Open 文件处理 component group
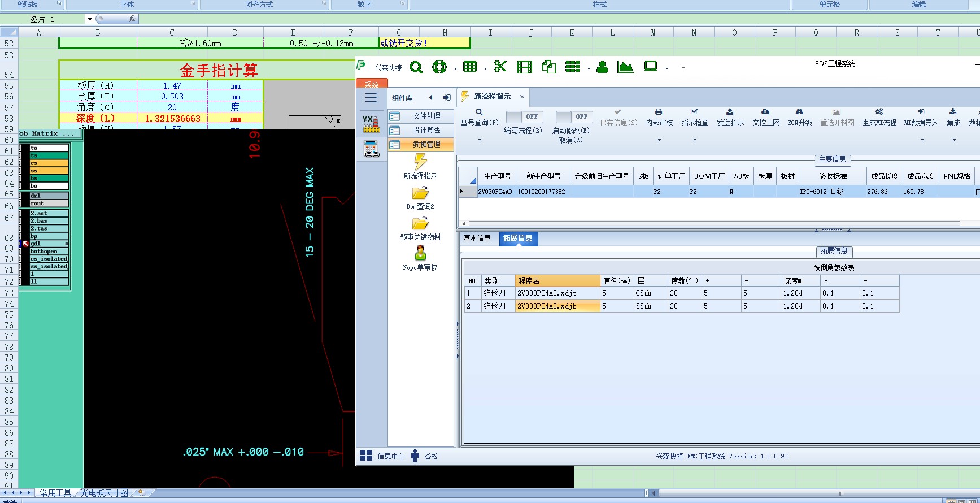This screenshot has width=980, height=503. [x=421, y=116]
